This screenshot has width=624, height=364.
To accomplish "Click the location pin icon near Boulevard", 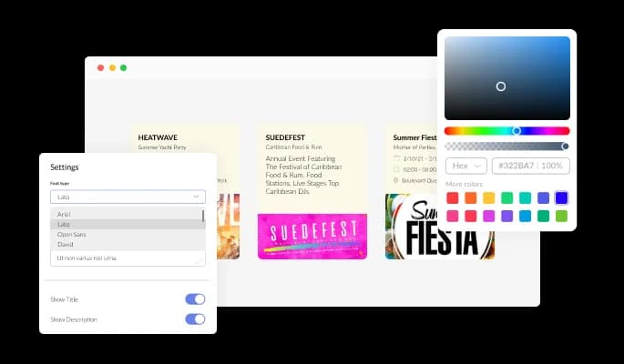I will [x=396, y=181].
